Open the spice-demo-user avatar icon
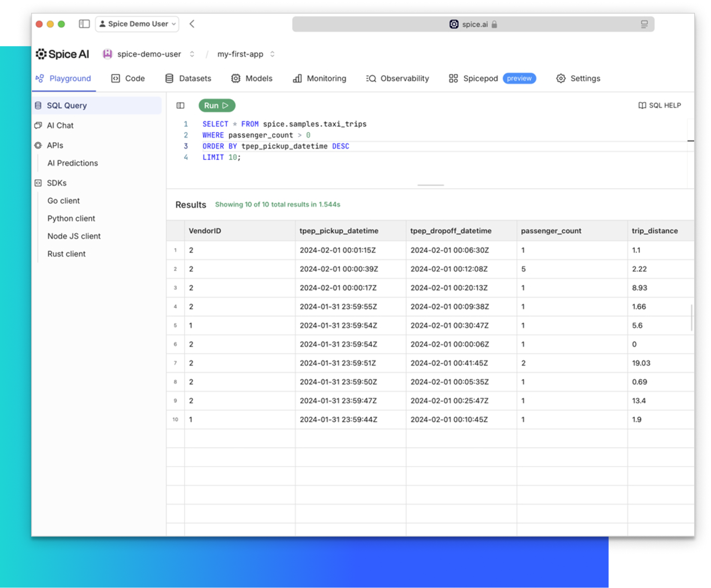711x588 pixels. [107, 54]
